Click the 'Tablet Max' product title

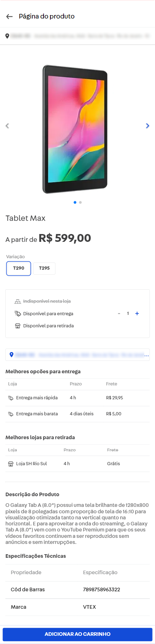click(25, 218)
